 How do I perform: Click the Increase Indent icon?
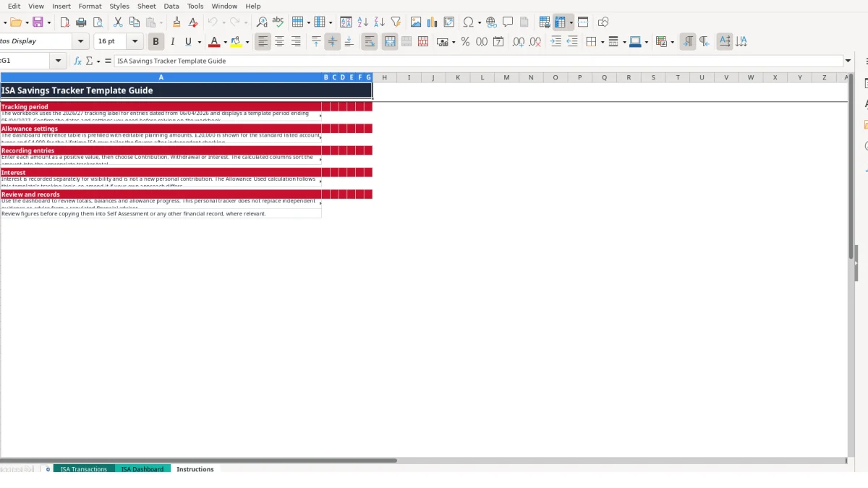[556, 42]
